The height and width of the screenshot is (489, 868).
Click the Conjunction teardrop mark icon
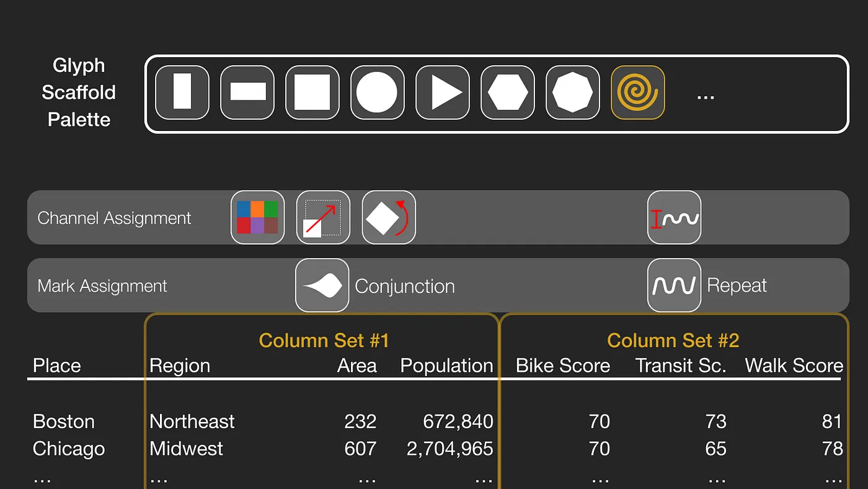(322, 285)
